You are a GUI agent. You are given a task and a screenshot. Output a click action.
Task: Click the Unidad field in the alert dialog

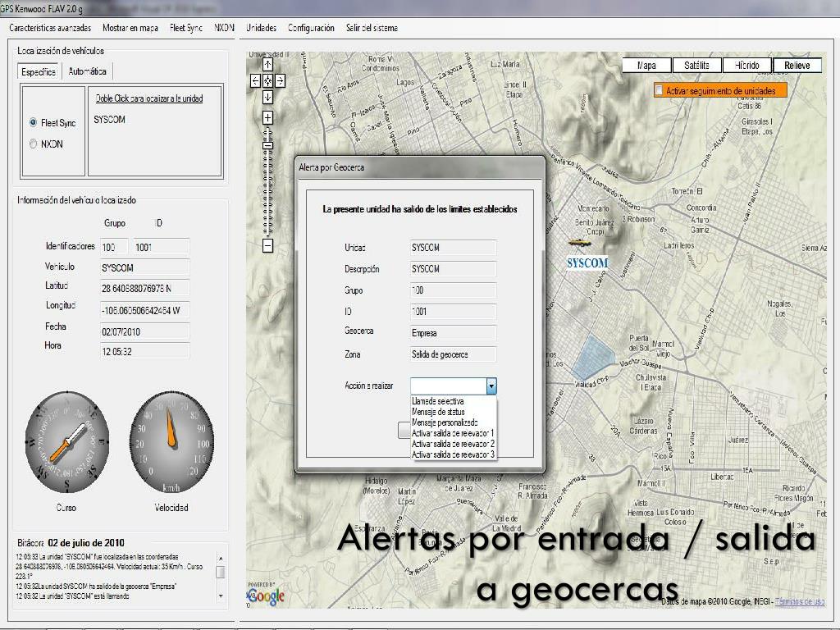[x=453, y=248]
